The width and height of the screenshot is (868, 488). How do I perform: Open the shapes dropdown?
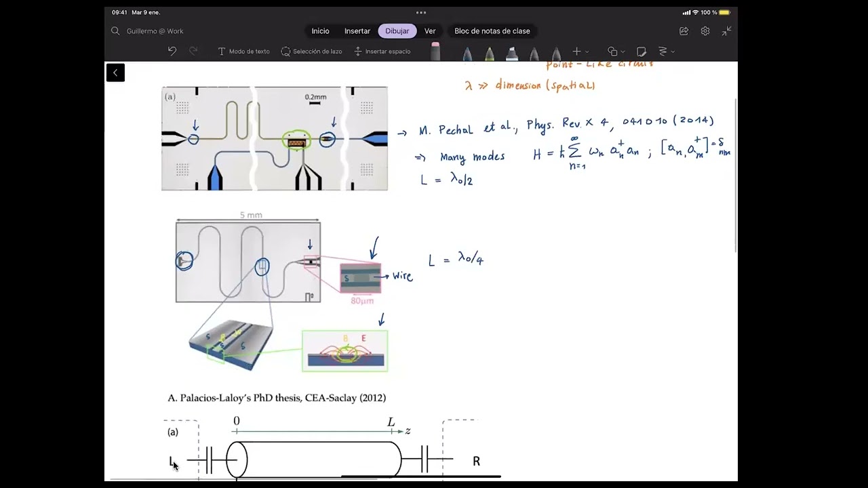(616, 52)
